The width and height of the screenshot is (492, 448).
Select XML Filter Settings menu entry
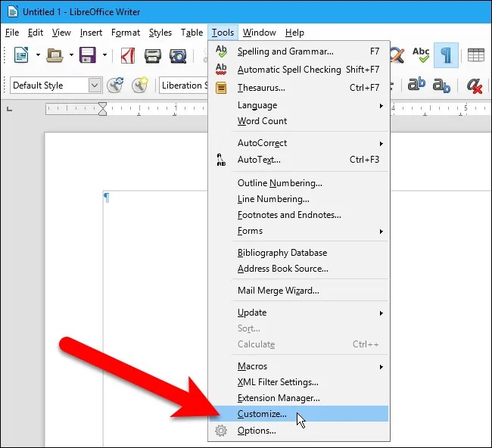pyautogui.click(x=299, y=382)
